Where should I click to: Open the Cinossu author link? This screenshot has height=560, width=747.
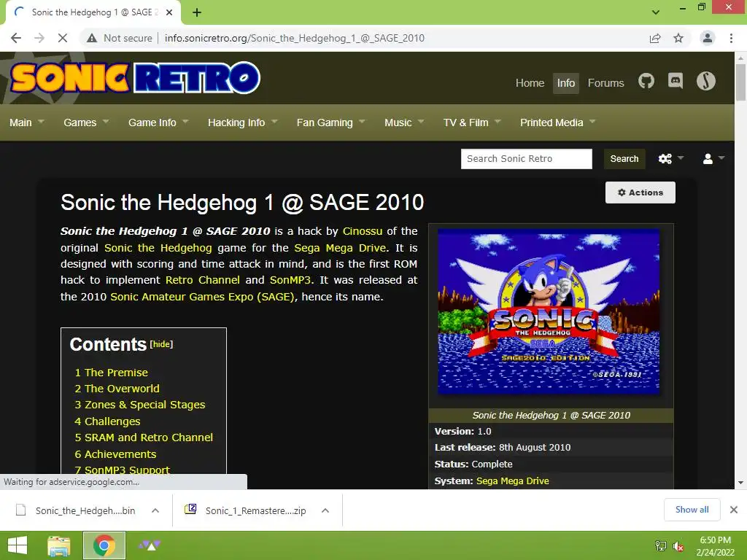click(x=363, y=231)
